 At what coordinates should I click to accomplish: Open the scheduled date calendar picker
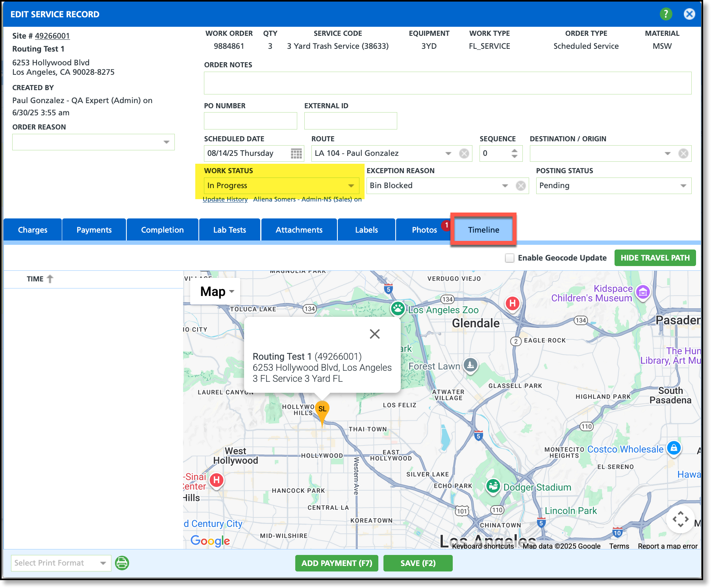(x=296, y=153)
